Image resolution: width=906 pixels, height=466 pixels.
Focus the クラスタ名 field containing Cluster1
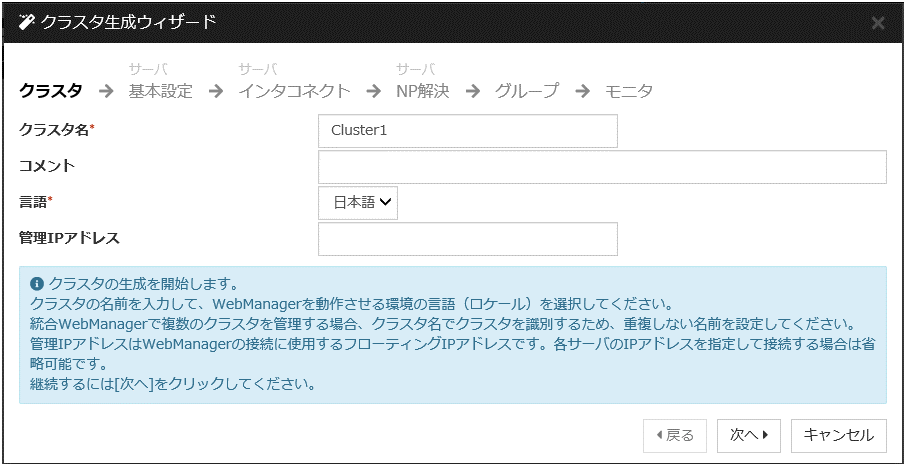pyautogui.click(x=467, y=130)
